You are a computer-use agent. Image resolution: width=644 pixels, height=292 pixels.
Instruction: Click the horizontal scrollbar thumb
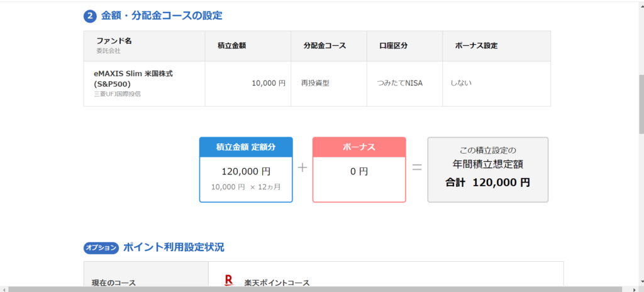(x=316, y=289)
